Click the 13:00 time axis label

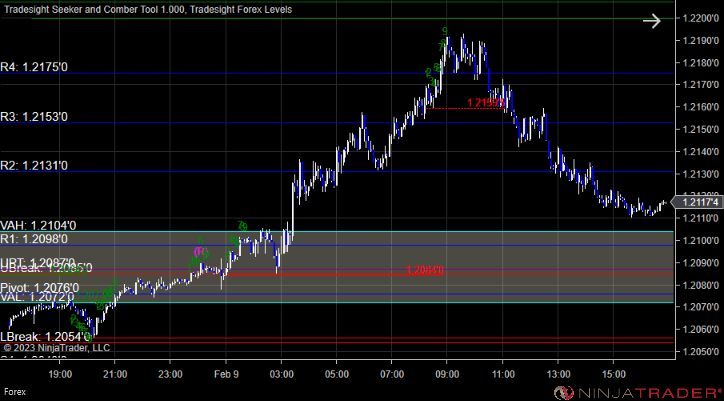[x=557, y=374]
